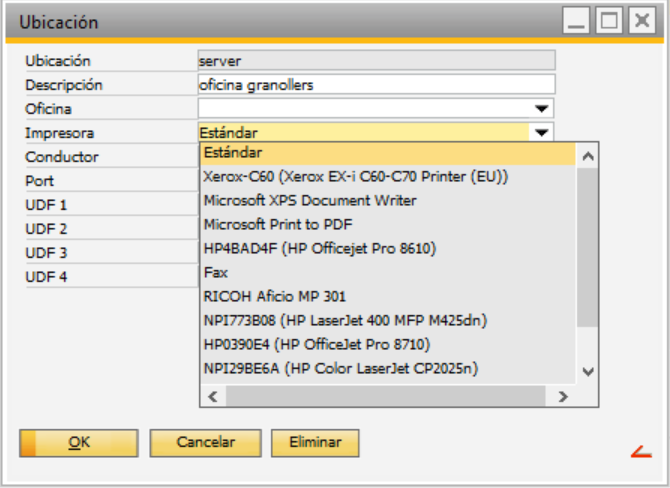This screenshot has height=488, width=670.
Task: Click the Oficina combo box field
Action: [x=376, y=109]
